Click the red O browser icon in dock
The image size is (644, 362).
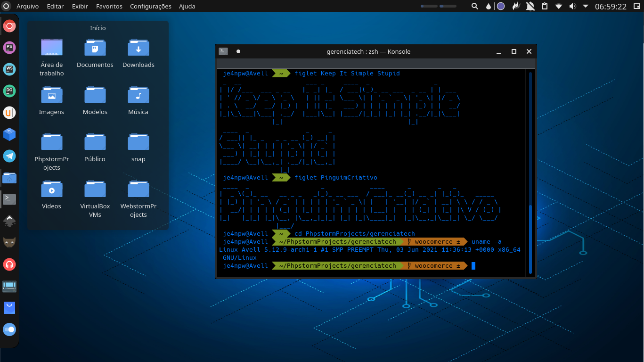tap(9, 26)
